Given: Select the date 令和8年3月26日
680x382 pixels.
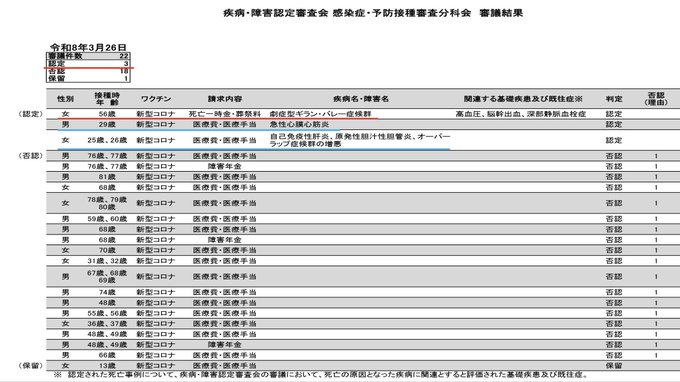Looking at the screenshot, I should pyautogui.click(x=88, y=47).
